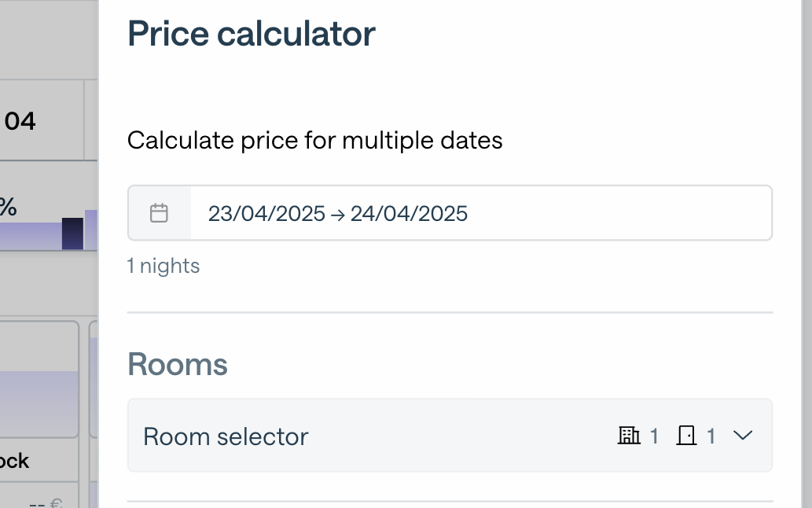The image size is (812, 508).
Task: Select the start date 23/04/2025
Action: coord(266,213)
